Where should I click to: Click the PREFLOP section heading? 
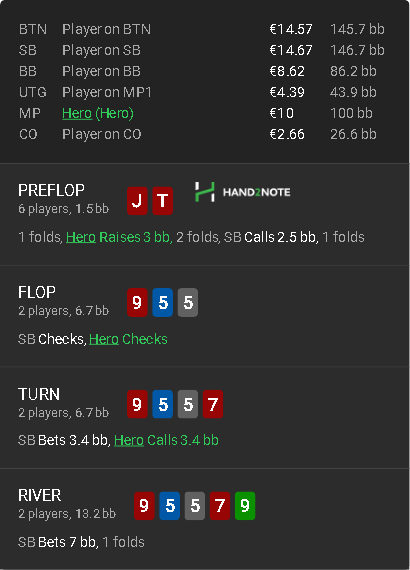click(x=51, y=190)
